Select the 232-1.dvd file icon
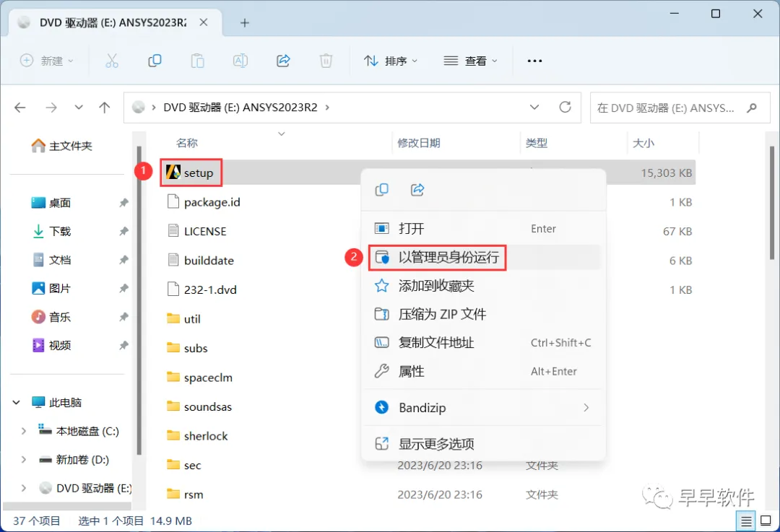 (173, 289)
